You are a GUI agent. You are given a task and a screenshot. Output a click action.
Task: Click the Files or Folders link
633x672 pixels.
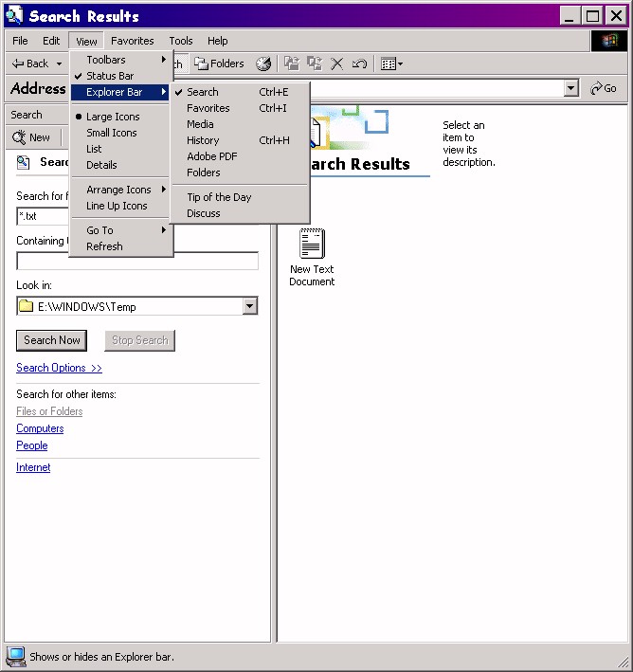[49, 411]
